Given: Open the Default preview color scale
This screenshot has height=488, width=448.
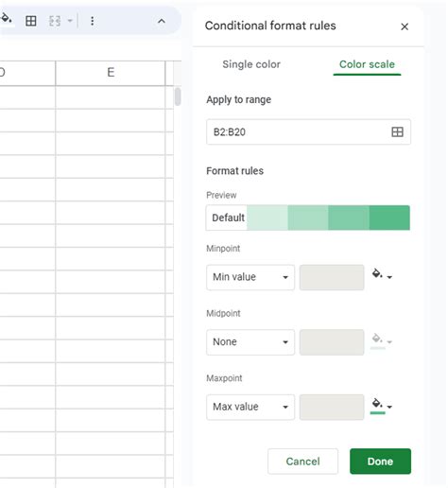Looking at the screenshot, I should click(x=308, y=218).
